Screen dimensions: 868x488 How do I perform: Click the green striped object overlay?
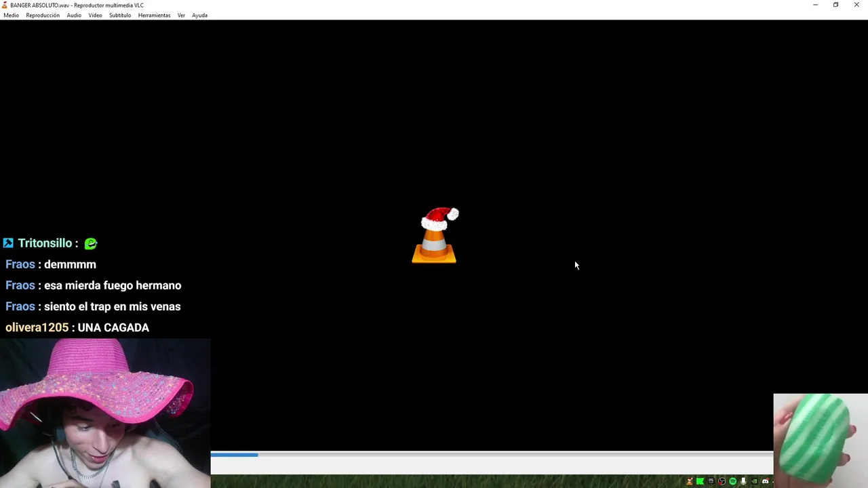[x=821, y=441]
